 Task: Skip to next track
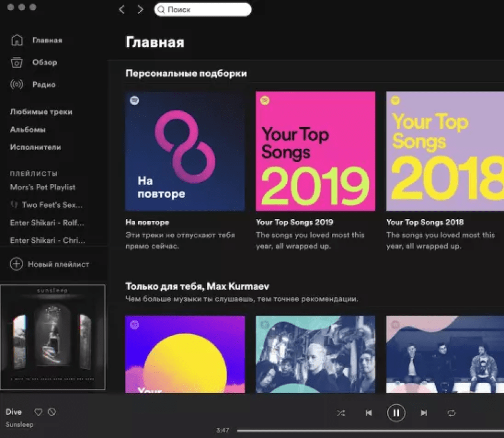424,413
